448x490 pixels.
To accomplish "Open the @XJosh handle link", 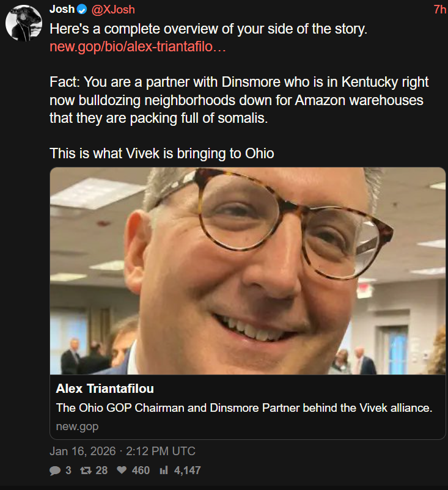I will pyautogui.click(x=113, y=10).
